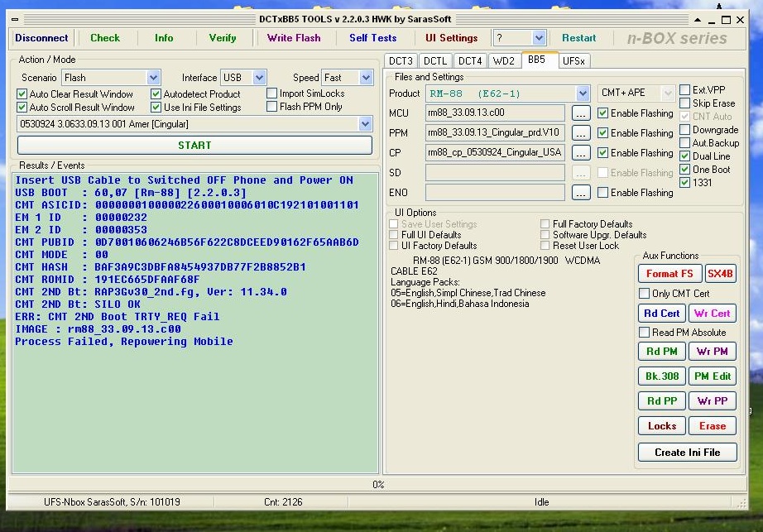Image resolution: width=763 pixels, height=532 pixels.
Task: Click the START button
Action: (x=194, y=146)
